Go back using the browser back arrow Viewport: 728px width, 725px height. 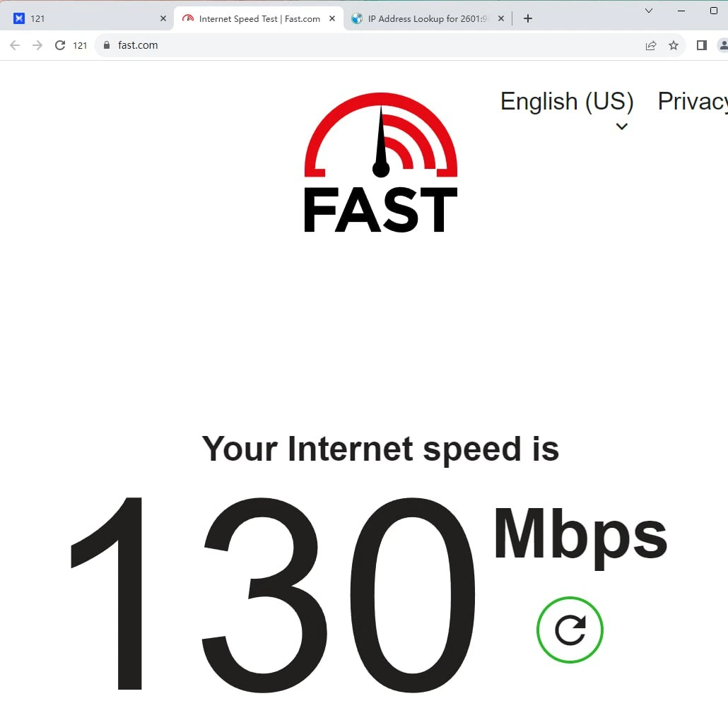click(15, 45)
